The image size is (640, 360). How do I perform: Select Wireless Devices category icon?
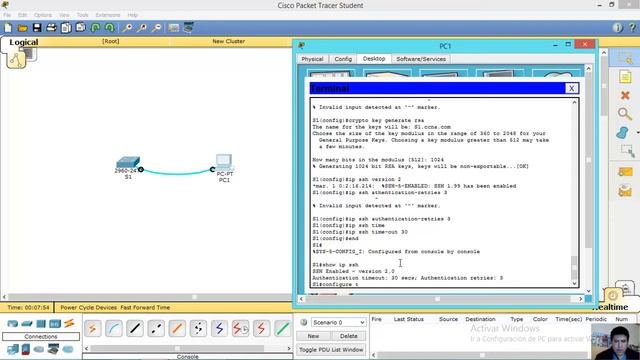pyautogui.click(x=55, y=324)
